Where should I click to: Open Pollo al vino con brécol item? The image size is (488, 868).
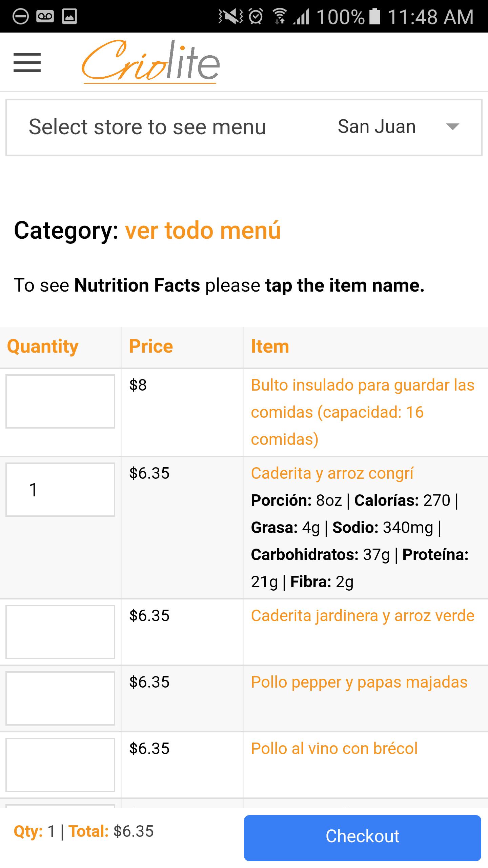click(x=334, y=749)
